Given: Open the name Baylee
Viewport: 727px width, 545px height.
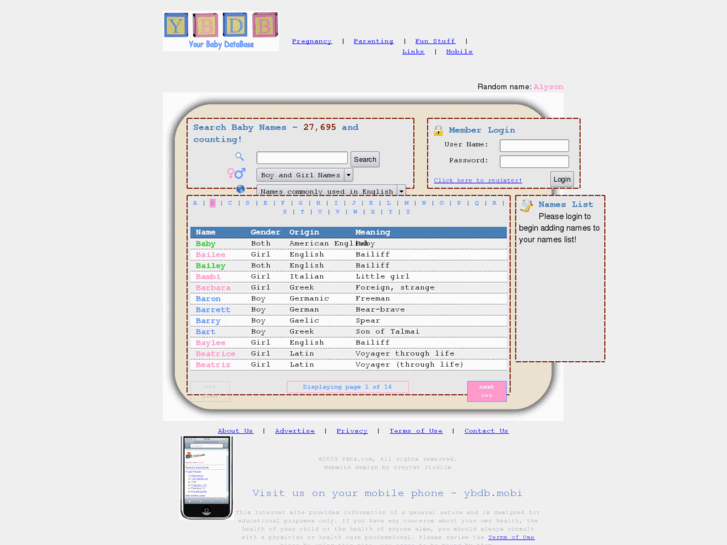Looking at the screenshot, I should point(210,343).
